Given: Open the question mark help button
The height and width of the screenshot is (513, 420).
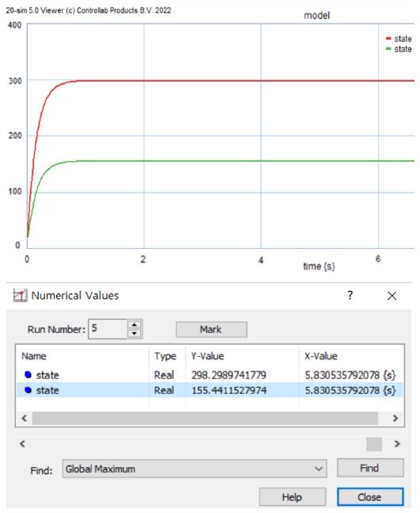Looking at the screenshot, I should pos(350,296).
